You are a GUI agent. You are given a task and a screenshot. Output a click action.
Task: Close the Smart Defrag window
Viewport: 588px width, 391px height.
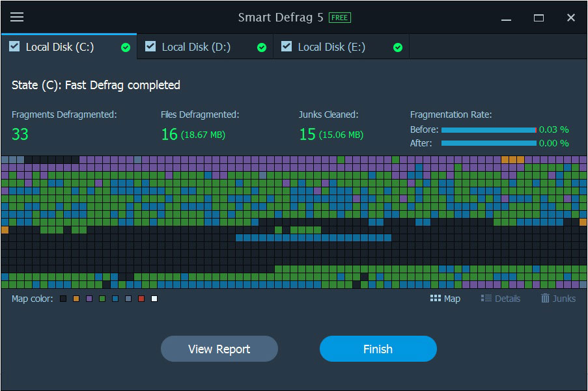point(571,18)
